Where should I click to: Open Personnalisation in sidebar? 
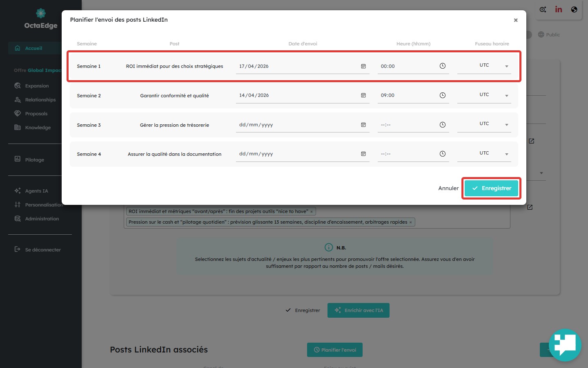click(43, 205)
